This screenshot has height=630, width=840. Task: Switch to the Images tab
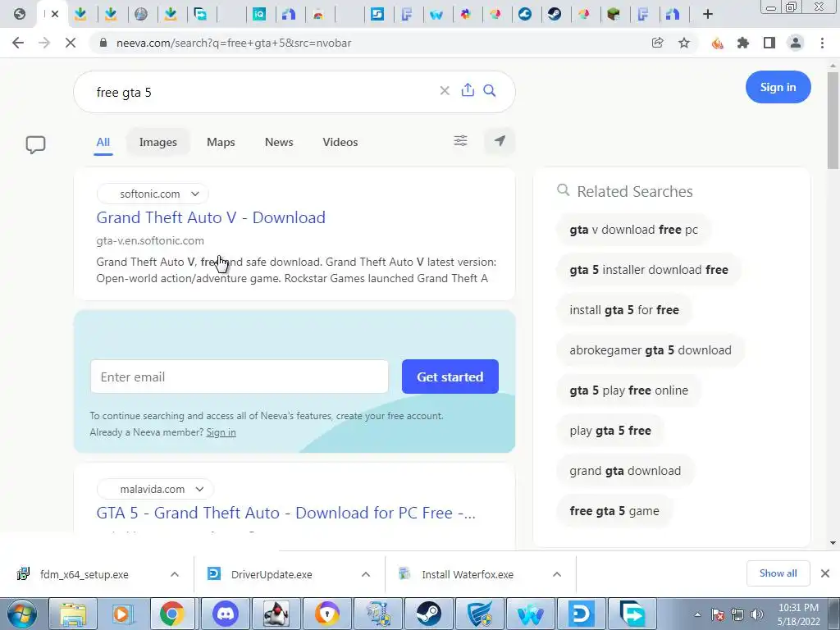point(158,142)
